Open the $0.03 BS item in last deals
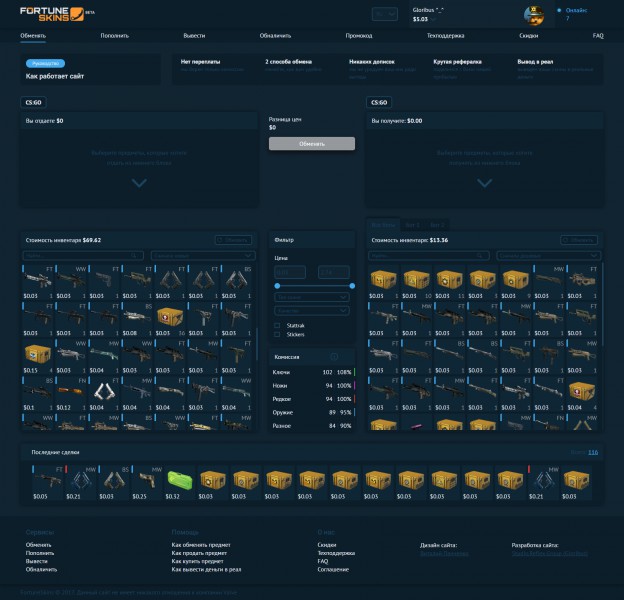The width and height of the screenshot is (624, 600). [114, 483]
